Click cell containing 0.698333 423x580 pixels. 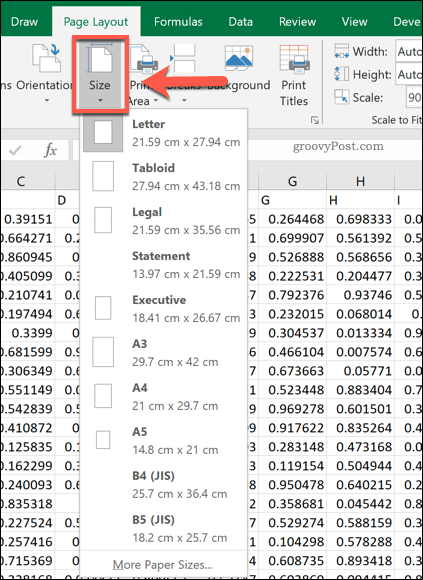361,219
